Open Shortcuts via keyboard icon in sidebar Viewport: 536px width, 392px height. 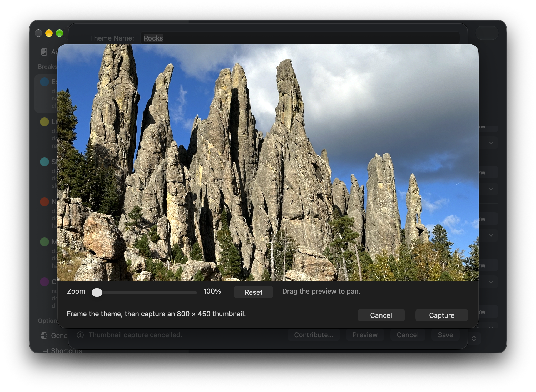tap(44, 351)
